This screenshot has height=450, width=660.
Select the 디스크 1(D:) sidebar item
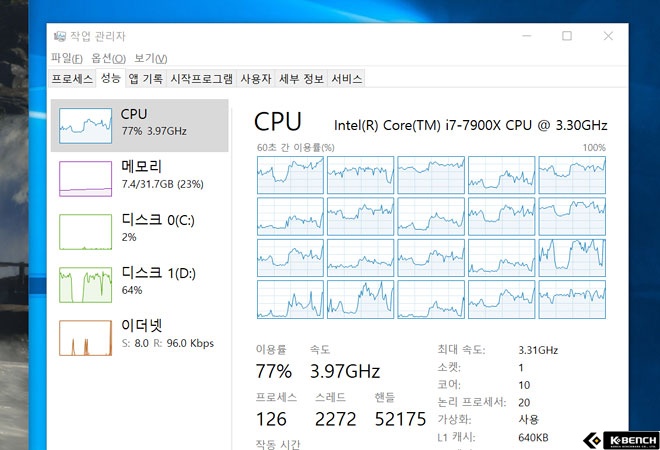tap(140, 284)
